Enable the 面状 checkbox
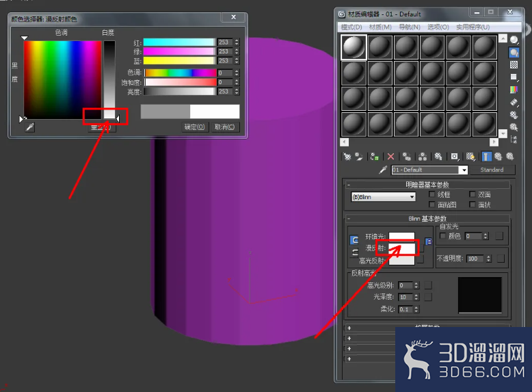Screen dimensions: 532x392 pyautogui.click(x=473, y=205)
